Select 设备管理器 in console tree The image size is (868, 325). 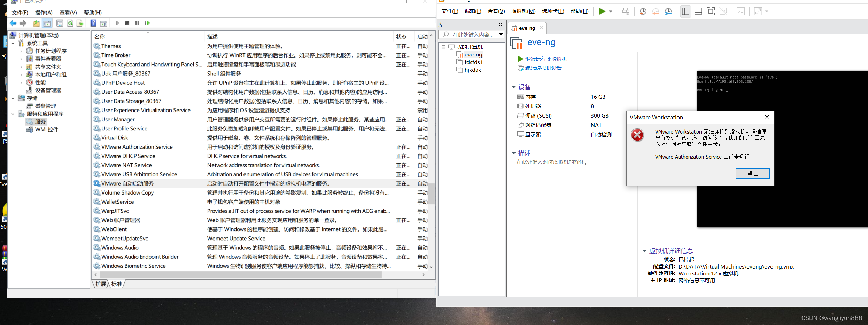tap(48, 90)
